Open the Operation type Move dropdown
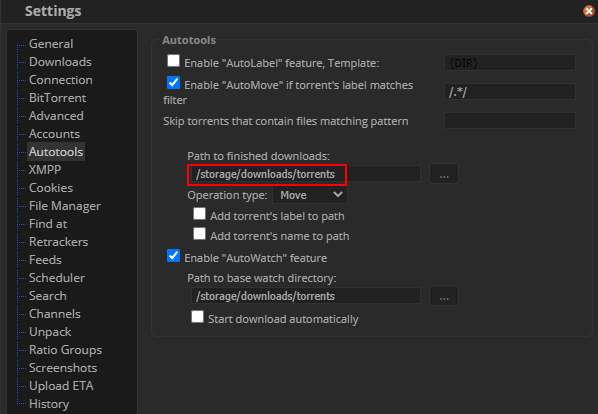598x414 pixels. point(310,195)
